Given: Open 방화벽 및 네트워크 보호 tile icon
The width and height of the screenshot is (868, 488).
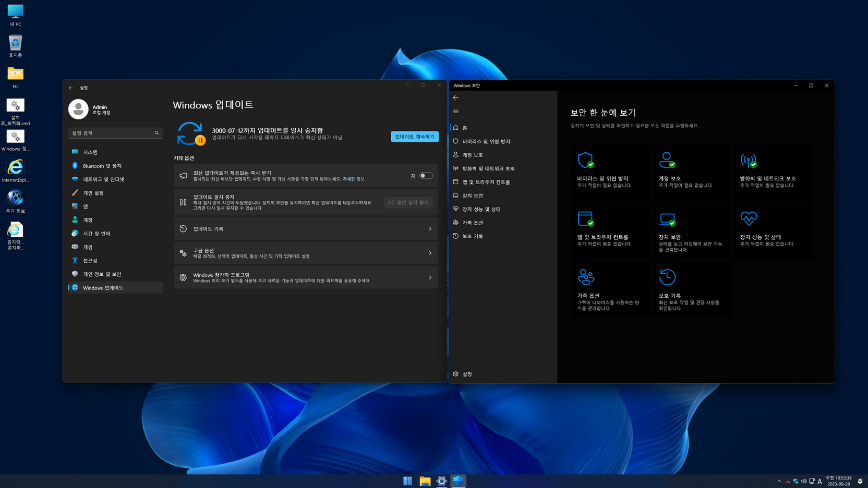Looking at the screenshot, I should click(x=748, y=161).
